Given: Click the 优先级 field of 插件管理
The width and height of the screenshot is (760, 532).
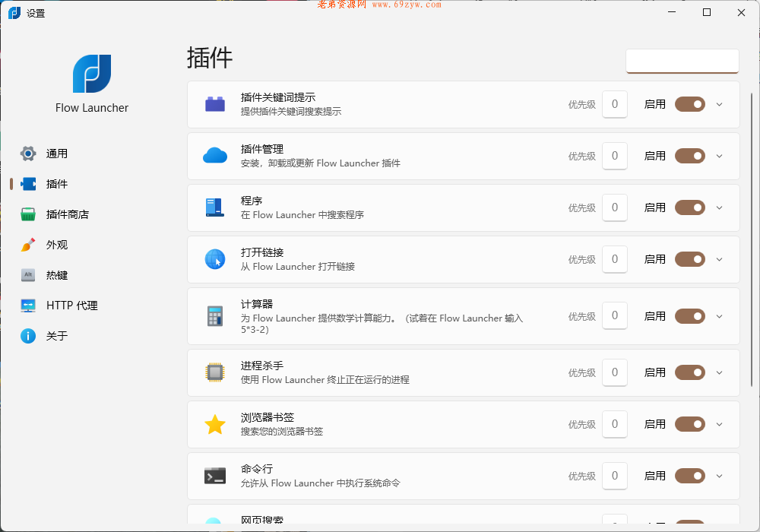Looking at the screenshot, I should tap(615, 156).
